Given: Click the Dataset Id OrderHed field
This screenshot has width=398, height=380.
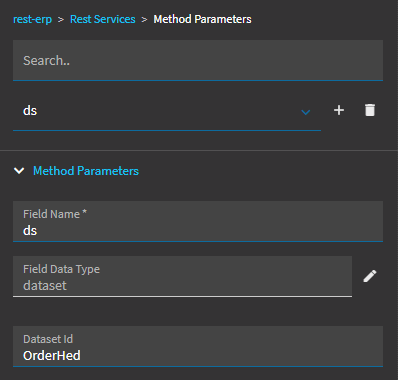Looking at the screenshot, I should [198, 346].
